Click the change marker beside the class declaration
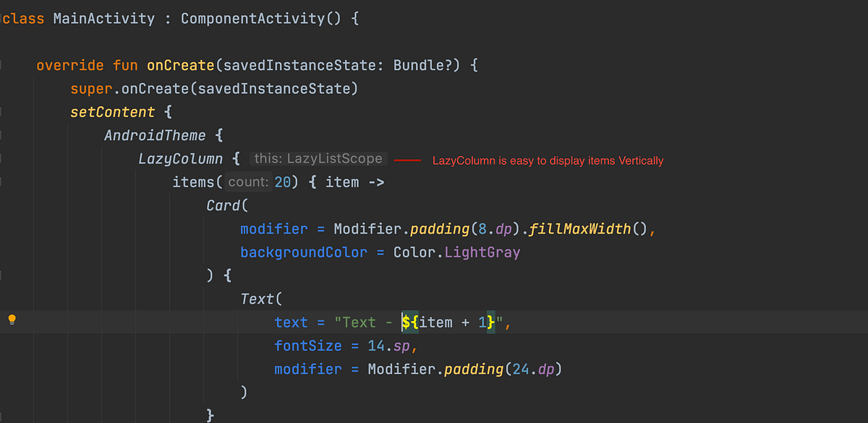The image size is (868, 423). coord(3,18)
